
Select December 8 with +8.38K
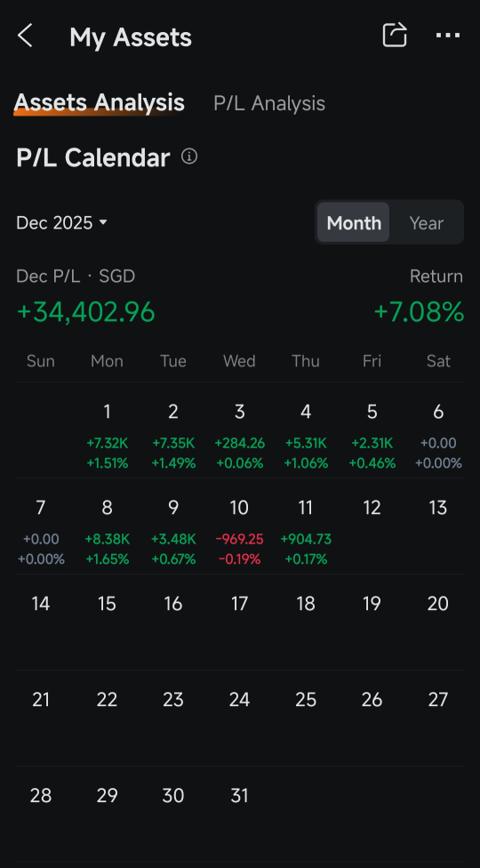pos(108,533)
